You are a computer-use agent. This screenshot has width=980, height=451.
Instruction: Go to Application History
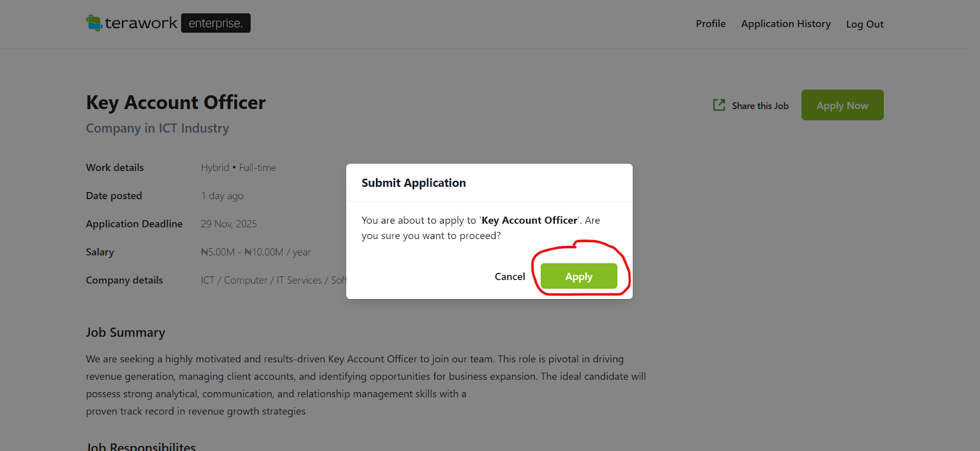tap(786, 24)
